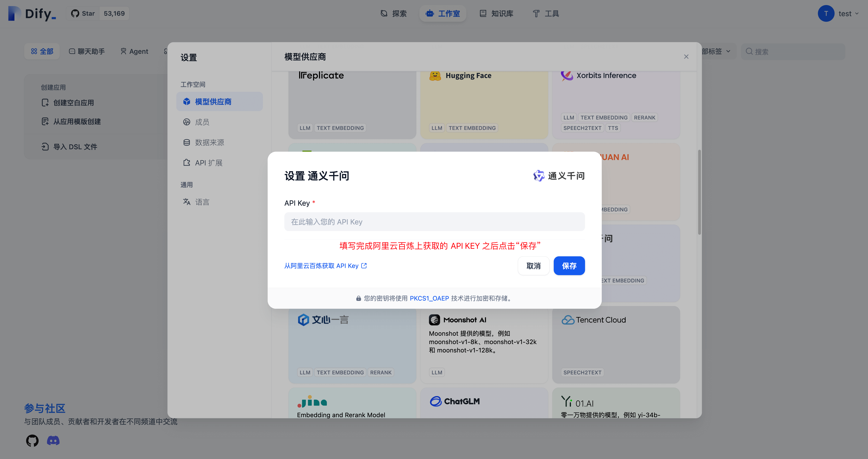Click the search magnifier icon
Viewport: 868px width, 459px height.
click(749, 51)
